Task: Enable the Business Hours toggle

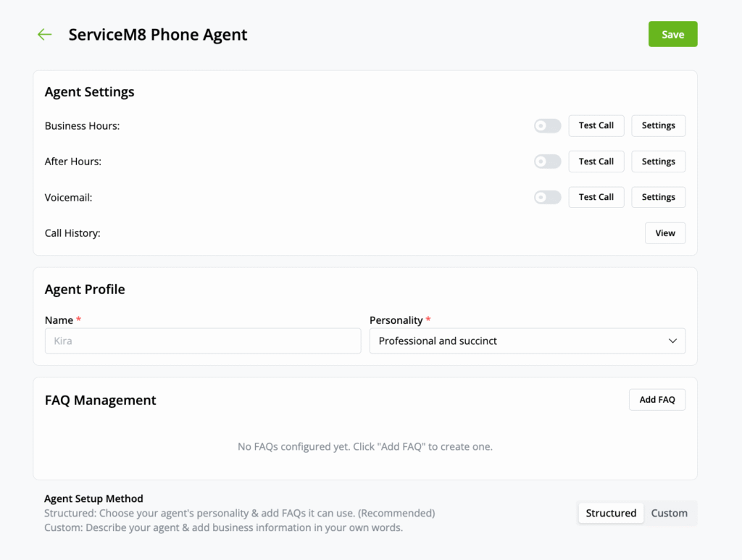Action: (x=547, y=125)
